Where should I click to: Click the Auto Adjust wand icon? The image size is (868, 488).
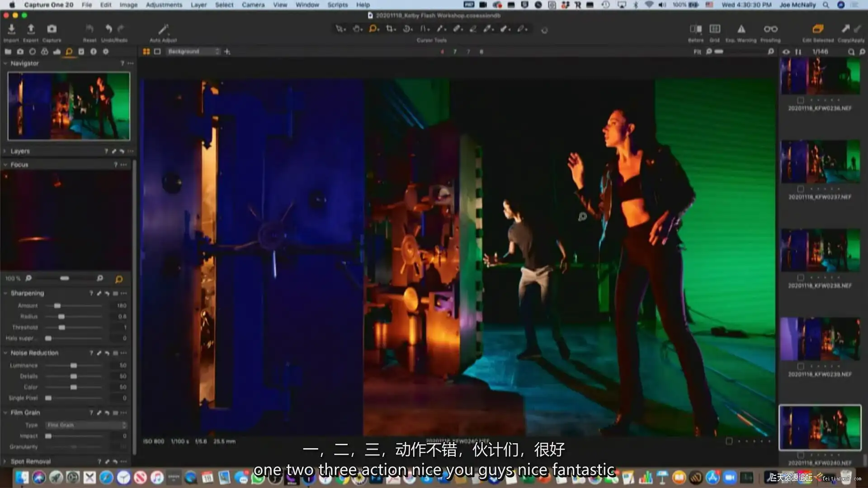(x=163, y=30)
